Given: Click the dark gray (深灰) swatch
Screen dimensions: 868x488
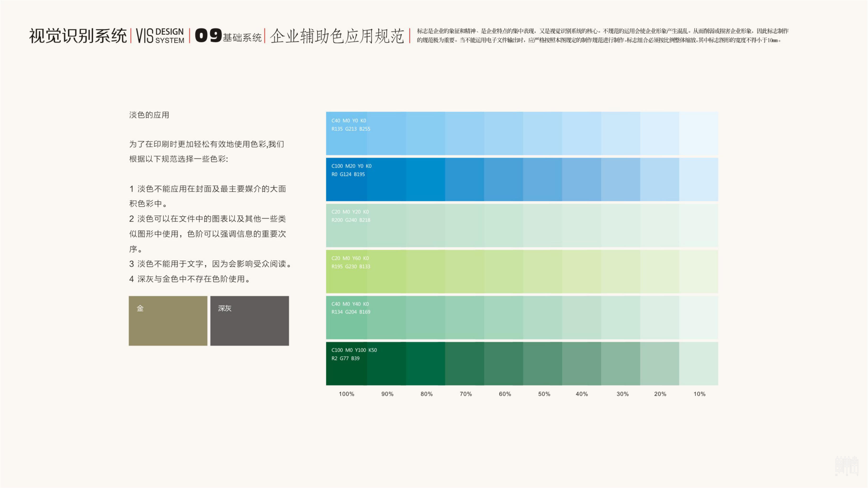Looking at the screenshot, I should click(249, 321).
